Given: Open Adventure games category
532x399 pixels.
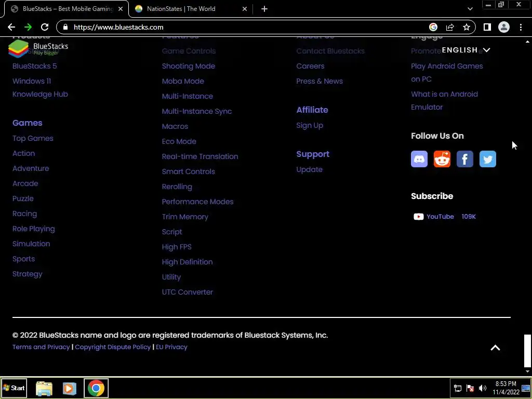Looking at the screenshot, I should pyautogui.click(x=31, y=168).
